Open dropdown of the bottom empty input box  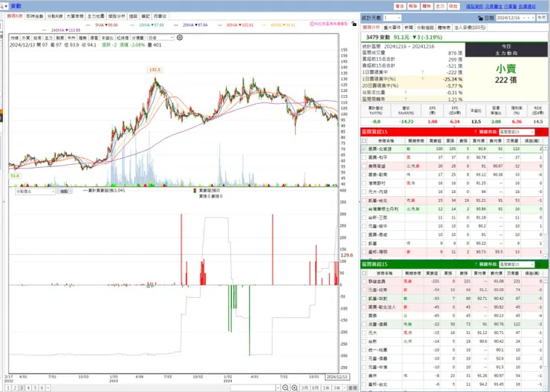click(278, 388)
